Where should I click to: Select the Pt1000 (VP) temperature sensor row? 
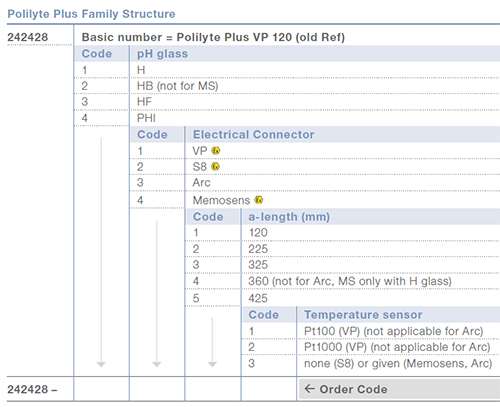coord(371,347)
